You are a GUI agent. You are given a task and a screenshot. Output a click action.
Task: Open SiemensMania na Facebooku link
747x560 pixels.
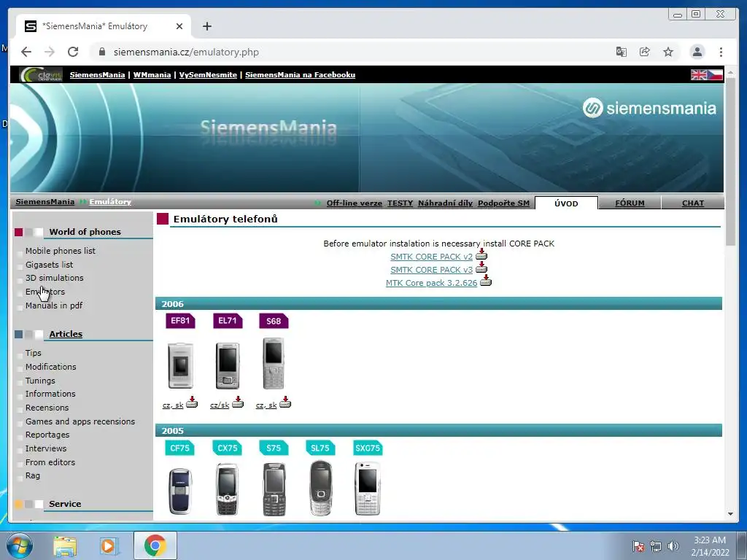pos(300,75)
